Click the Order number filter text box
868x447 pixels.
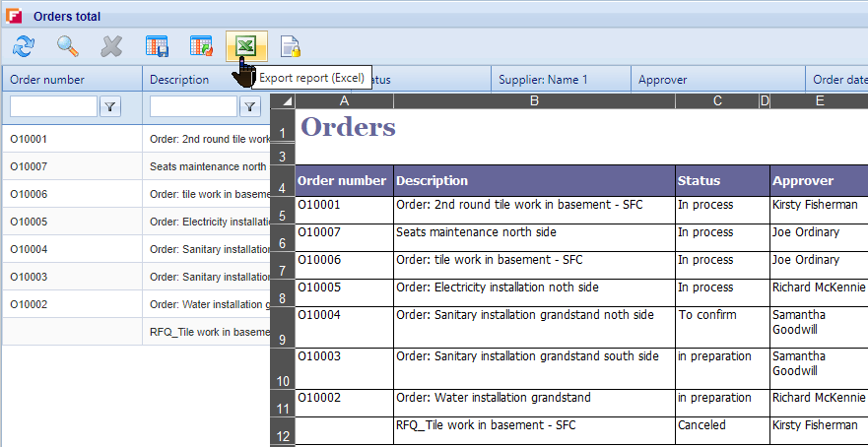coord(53,106)
